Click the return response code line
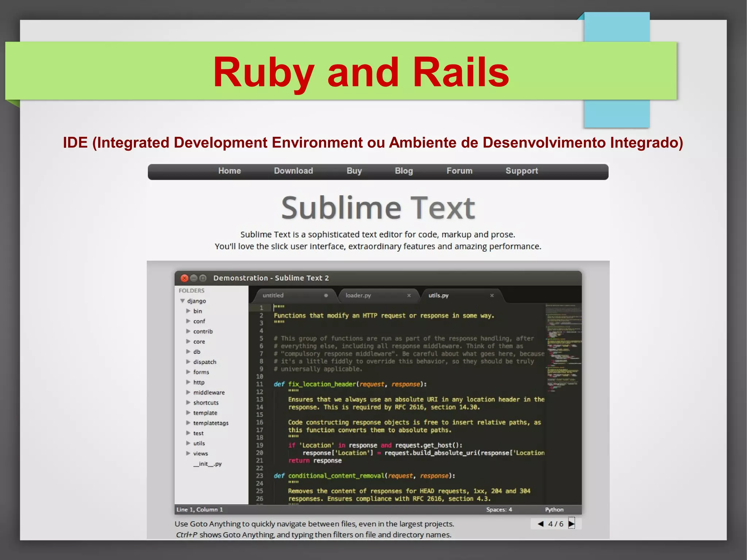This screenshot has height=560, width=747. (x=315, y=460)
